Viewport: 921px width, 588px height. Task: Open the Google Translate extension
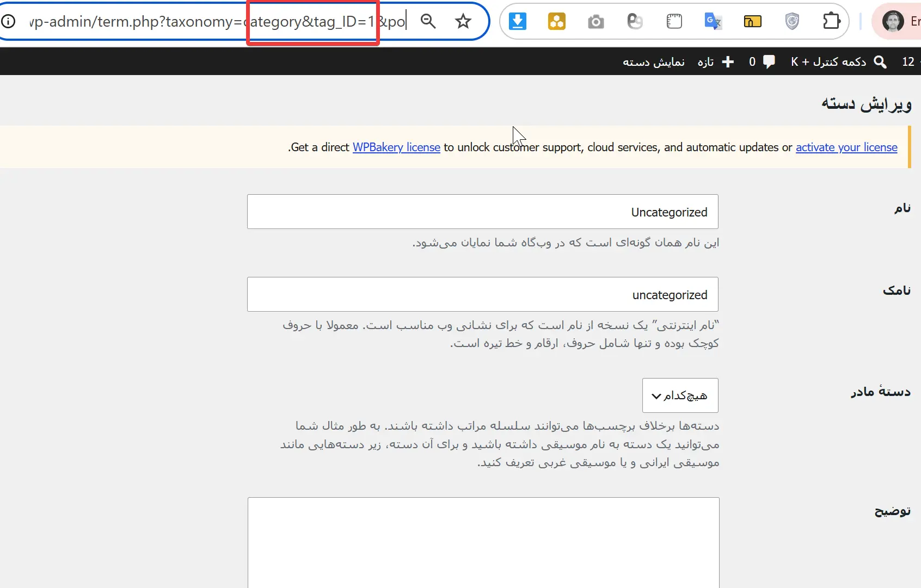[713, 22]
